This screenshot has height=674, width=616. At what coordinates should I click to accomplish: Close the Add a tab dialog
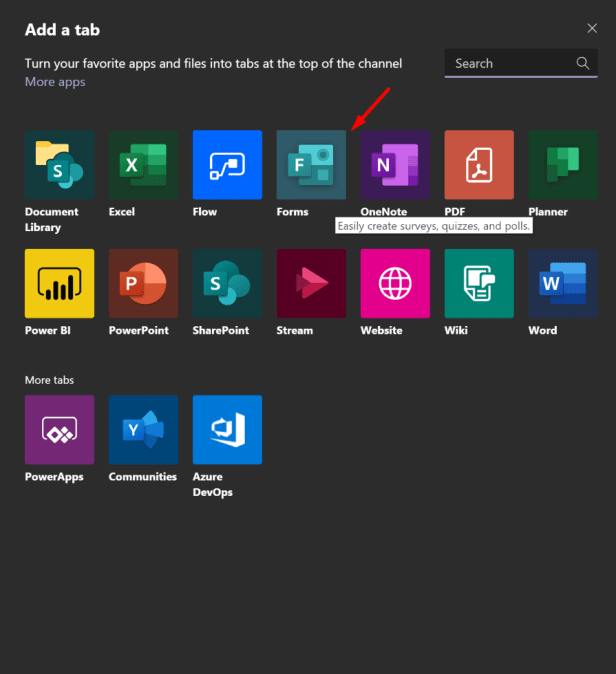(592, 28)
